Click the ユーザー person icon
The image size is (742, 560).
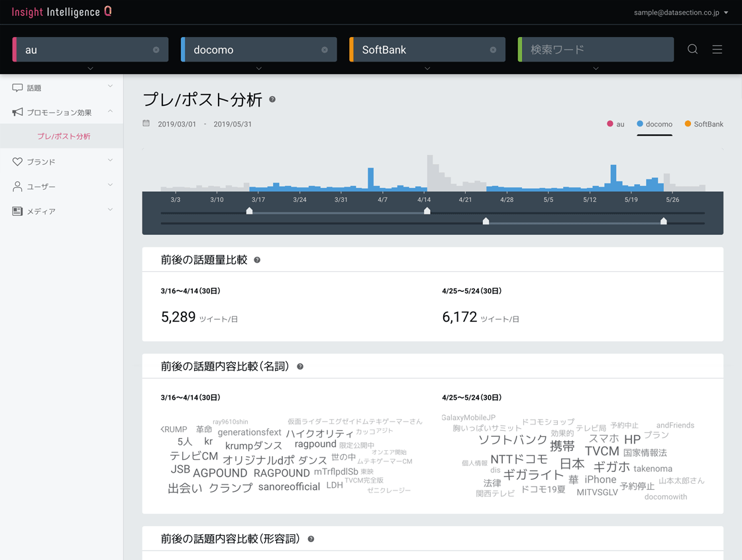point(17,187)
